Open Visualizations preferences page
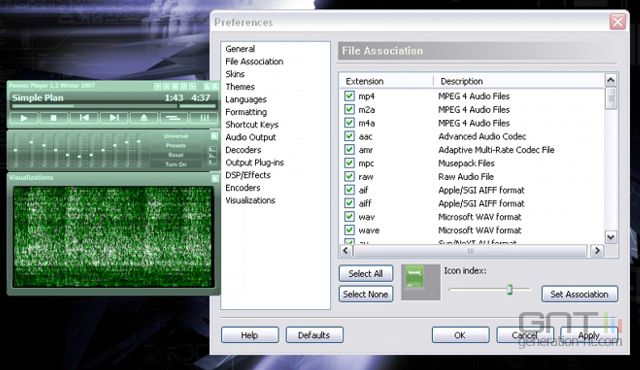640x370 pixels. coord(250,200)
